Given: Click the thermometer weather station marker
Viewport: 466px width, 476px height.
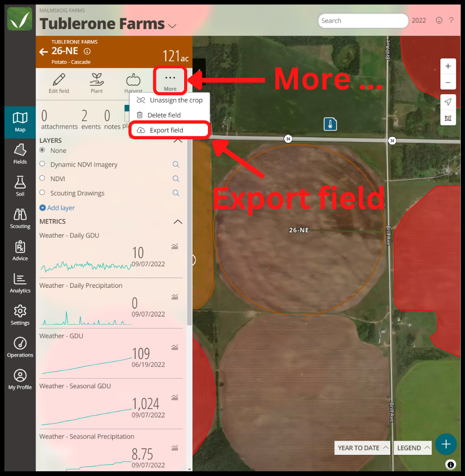Looking at the screenshot, I should [x=330, y=124].
